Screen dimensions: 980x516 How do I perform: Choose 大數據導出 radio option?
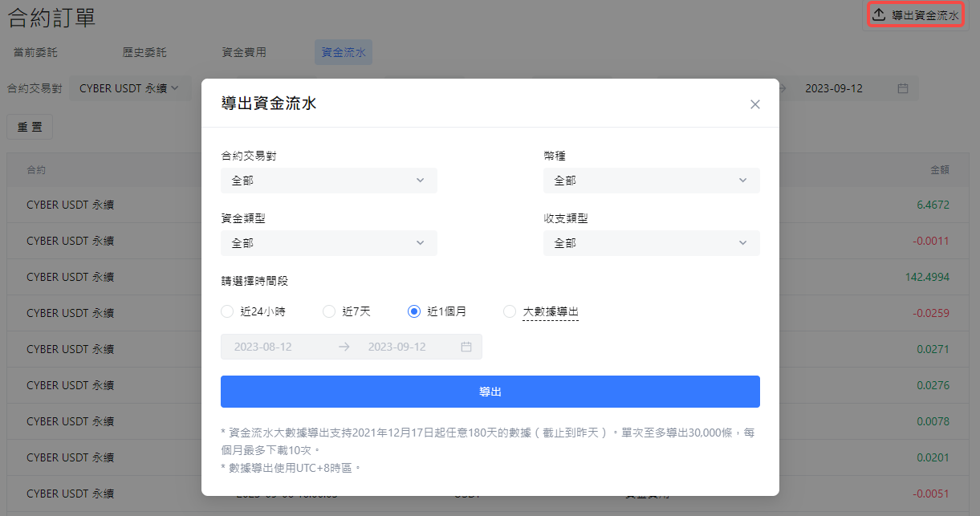tap(510, 311)
